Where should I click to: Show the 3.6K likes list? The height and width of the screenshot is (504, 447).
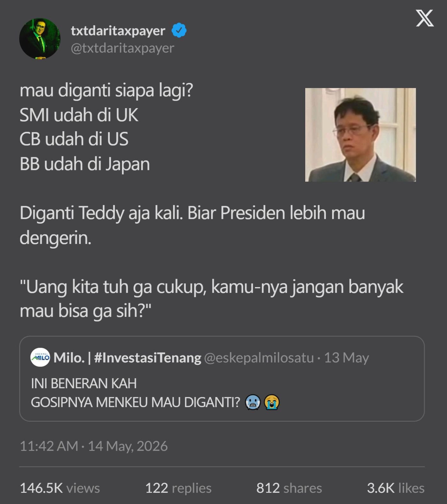click(396, 488)
